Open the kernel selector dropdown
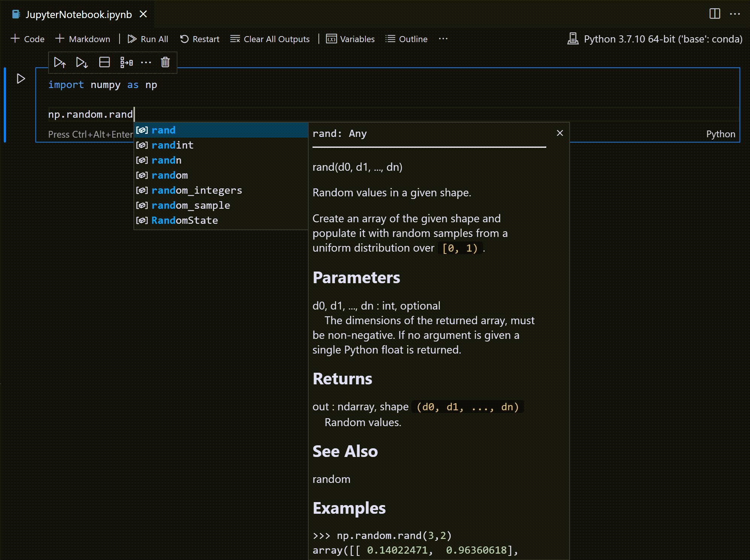The image size is (750, 560). 654,39
